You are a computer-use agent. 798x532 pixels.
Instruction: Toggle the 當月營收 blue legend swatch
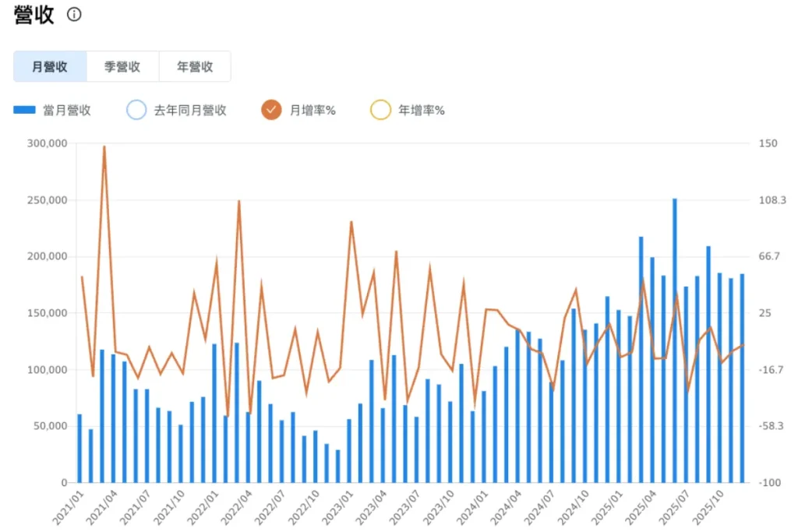click(x=24, y=110)
